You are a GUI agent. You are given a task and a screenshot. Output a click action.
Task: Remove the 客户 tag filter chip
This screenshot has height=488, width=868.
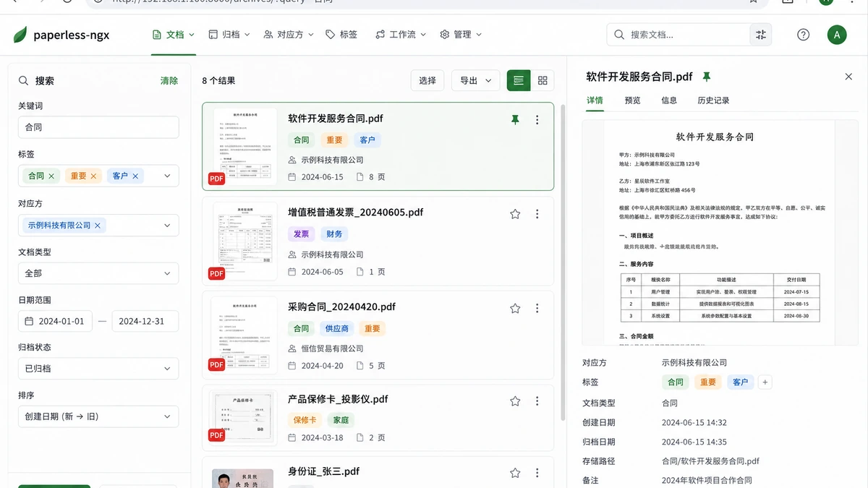pyautogui.click(x=135, y=176)
